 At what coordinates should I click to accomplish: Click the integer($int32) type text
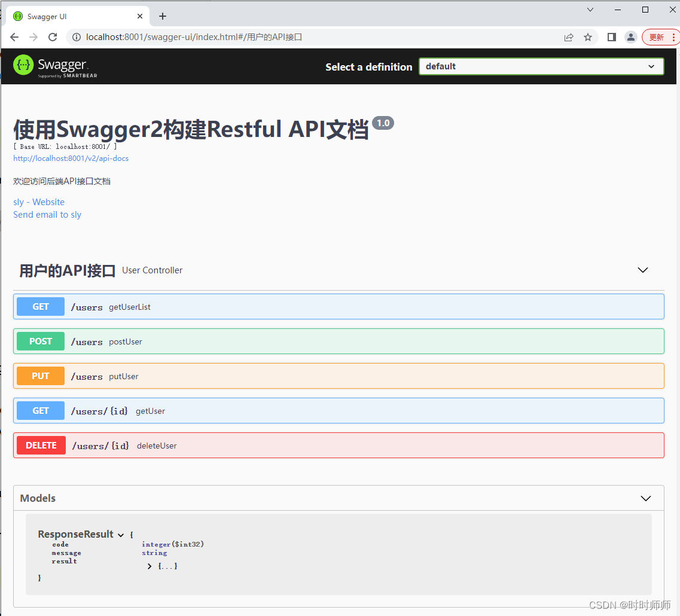173,544
